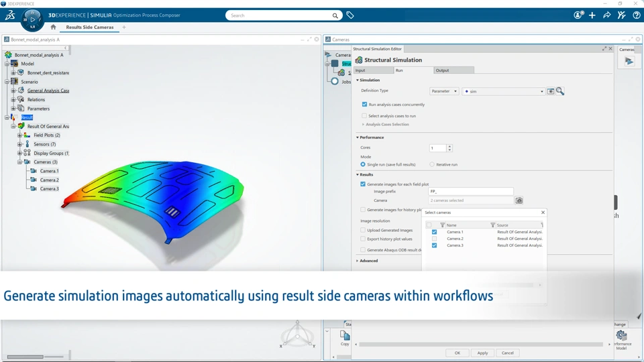Select the Single run radio button
644x362 pixels.
(363, 164)
